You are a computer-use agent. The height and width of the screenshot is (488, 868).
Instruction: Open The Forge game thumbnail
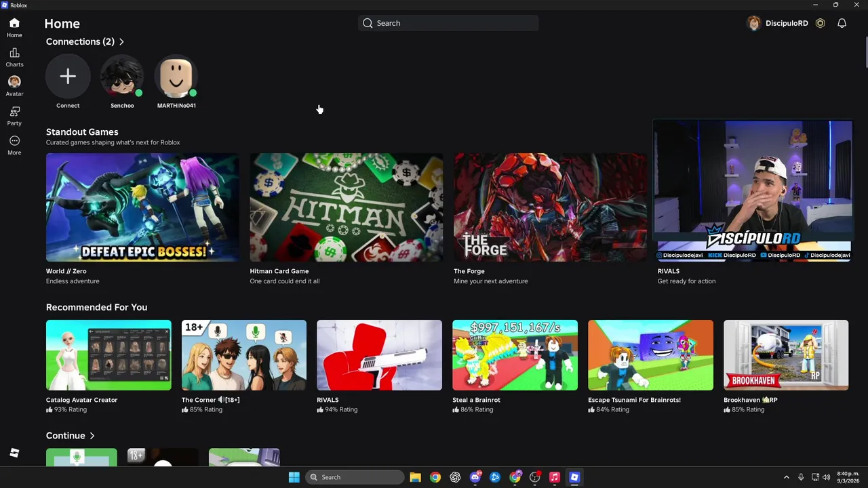(550, 207)
